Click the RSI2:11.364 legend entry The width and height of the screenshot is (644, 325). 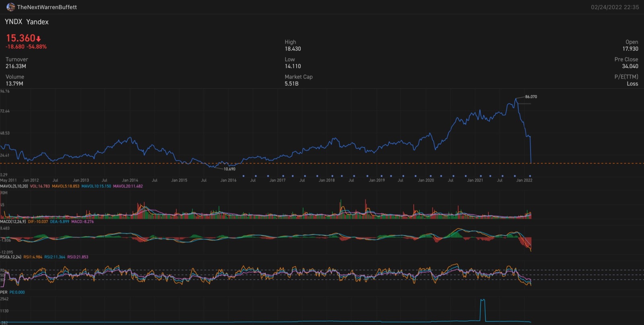[55, 257]
